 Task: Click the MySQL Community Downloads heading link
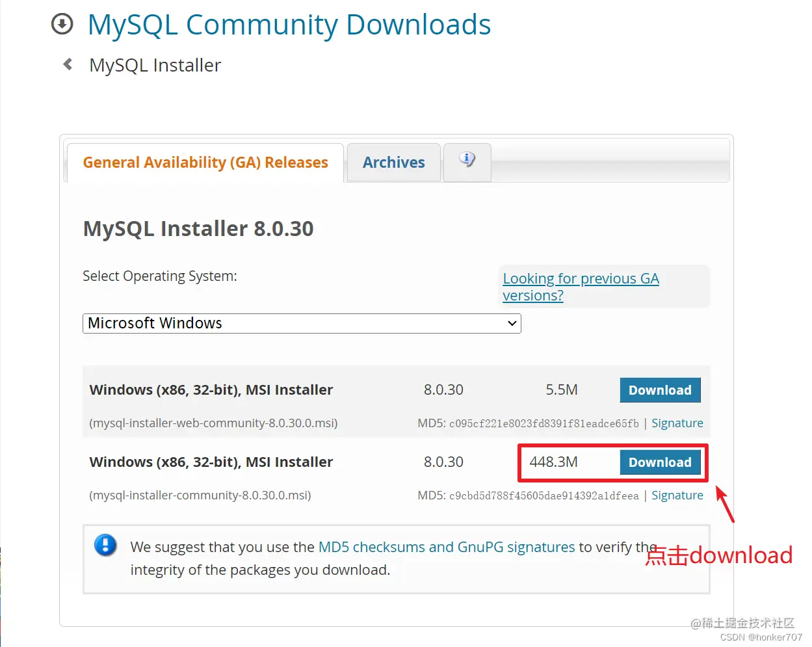click(x=289, y=25)
